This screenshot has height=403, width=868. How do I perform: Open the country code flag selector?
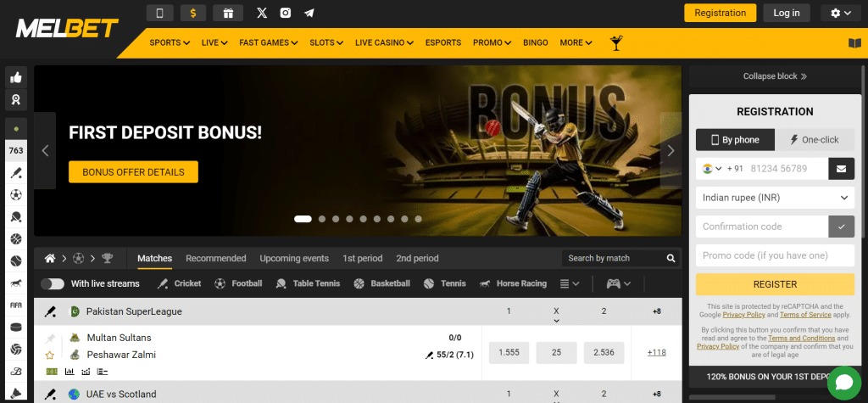pos(712,169)
